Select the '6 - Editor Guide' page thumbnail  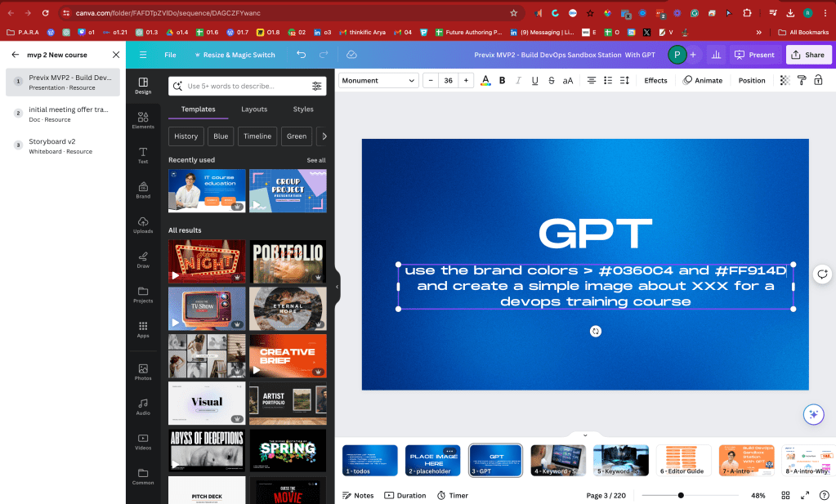pyautogui.click(x=683, y=461)
